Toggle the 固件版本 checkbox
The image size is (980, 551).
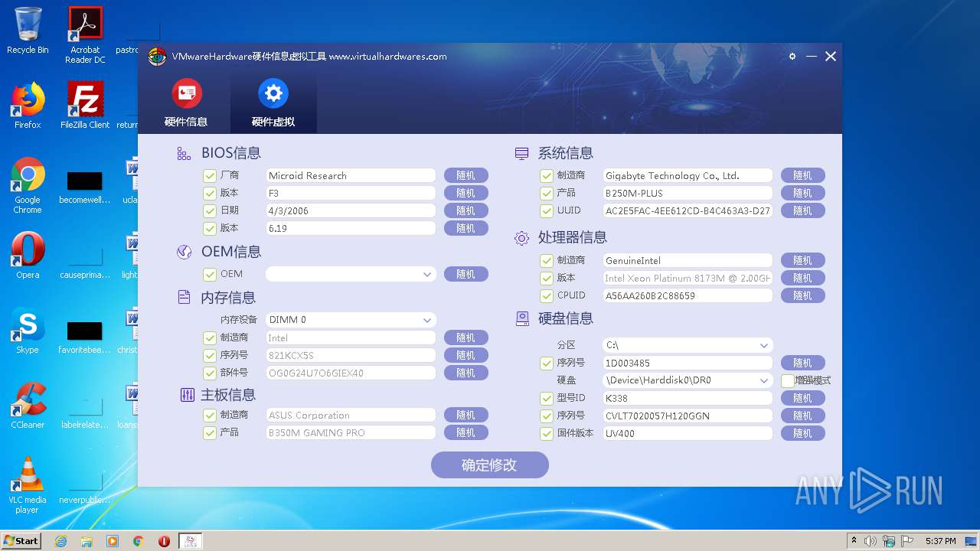coord(547,433)
